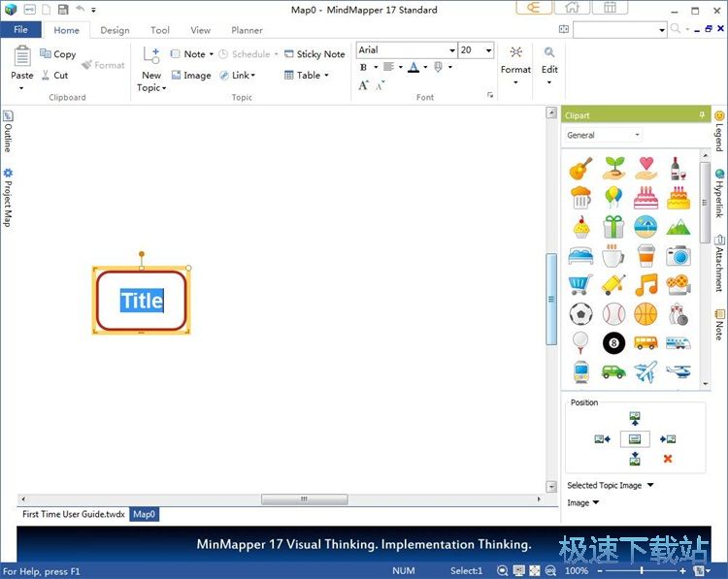This screenshot has height=579, width=728.
Task: Select the 8-ball clipart
Action: (613, 343)
